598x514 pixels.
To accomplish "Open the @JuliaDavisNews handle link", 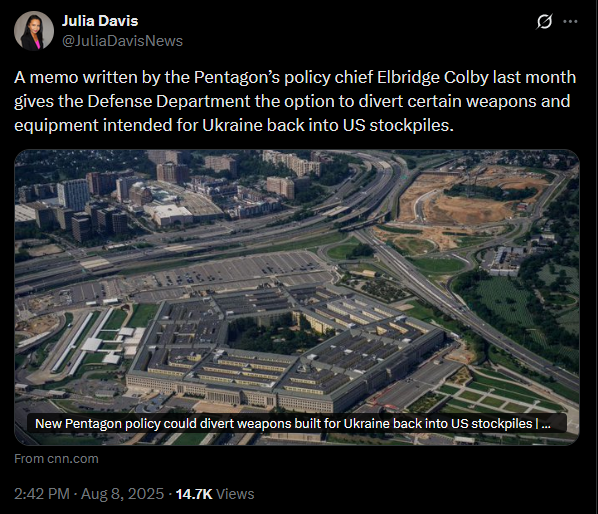I will click(x=122, y=41).
